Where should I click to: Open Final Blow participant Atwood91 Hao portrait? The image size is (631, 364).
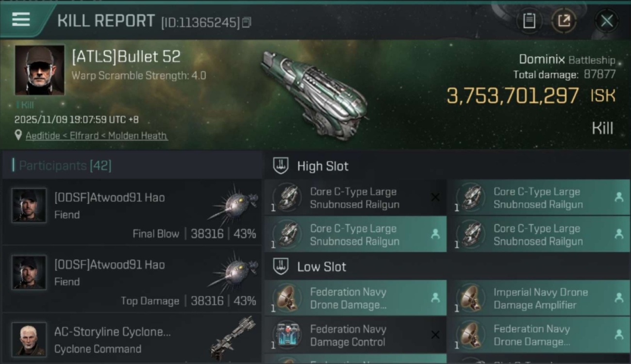tap(29, 205)
